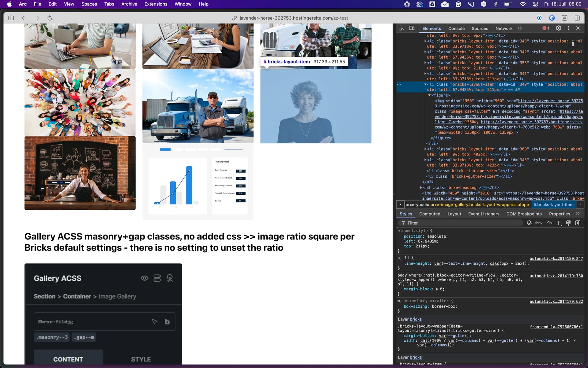
Task: Switch to the Console panel tab
Action: [456, 29]
